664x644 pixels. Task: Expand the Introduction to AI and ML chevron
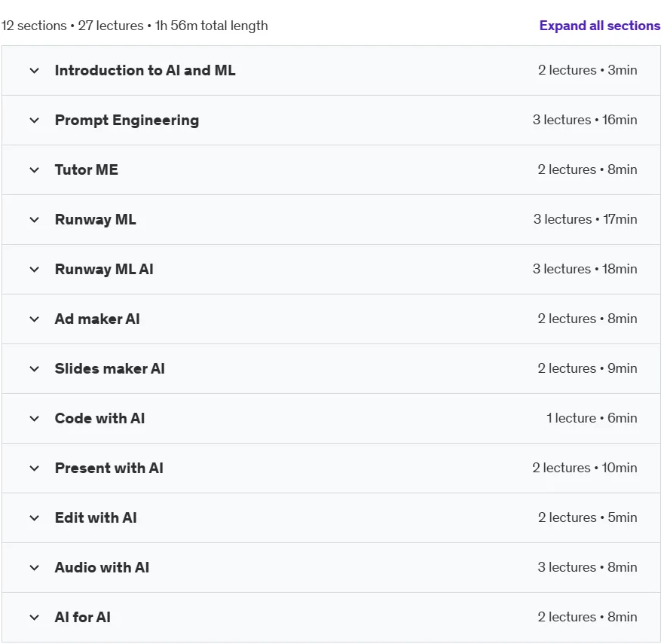(35, 71)
